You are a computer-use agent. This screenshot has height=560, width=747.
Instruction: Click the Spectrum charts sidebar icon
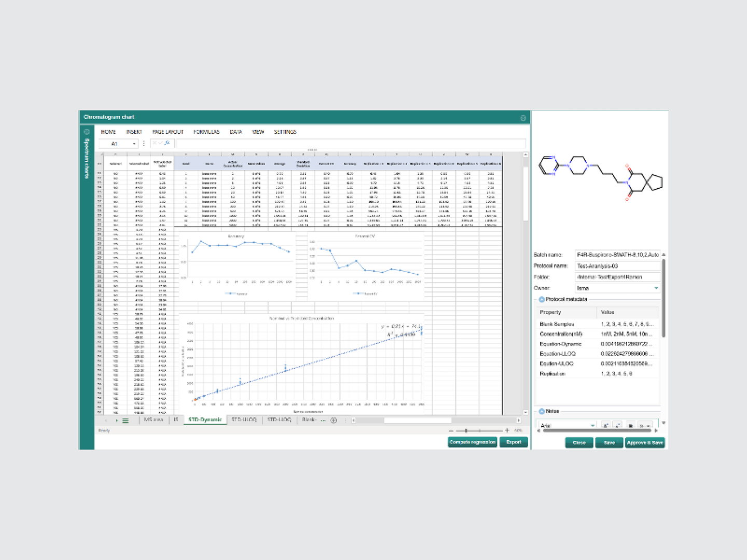(x=86, y=132)
